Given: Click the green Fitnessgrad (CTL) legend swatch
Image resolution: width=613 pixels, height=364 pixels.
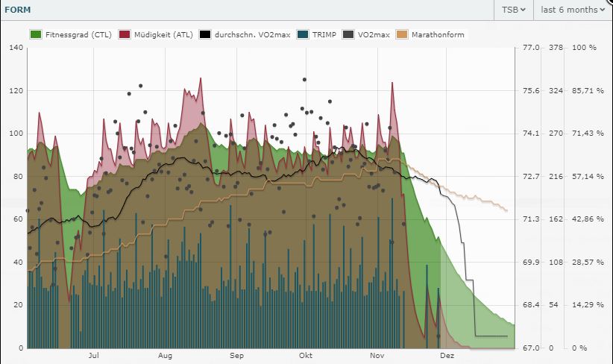Looking at the screenshot, I should [x=36, y=34].
